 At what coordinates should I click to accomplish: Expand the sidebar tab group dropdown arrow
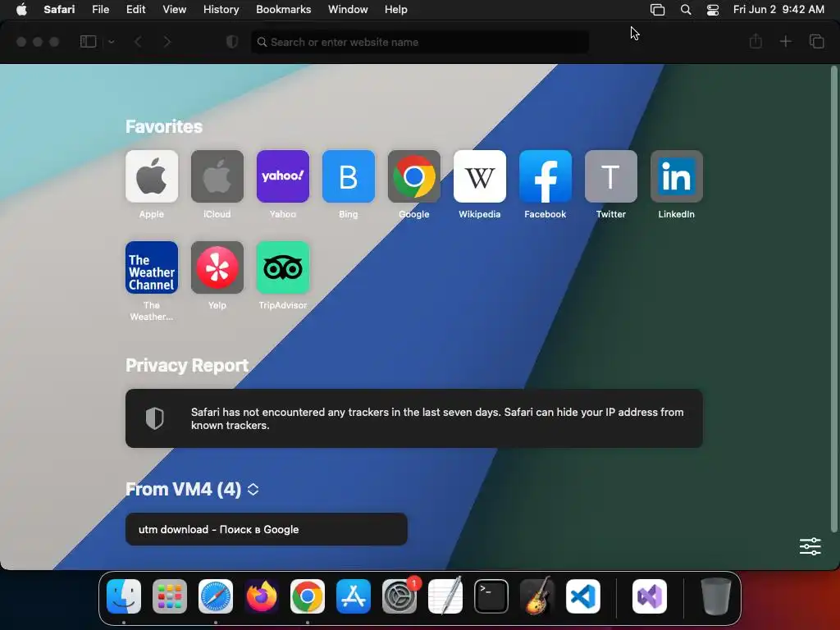click(112, 42)
